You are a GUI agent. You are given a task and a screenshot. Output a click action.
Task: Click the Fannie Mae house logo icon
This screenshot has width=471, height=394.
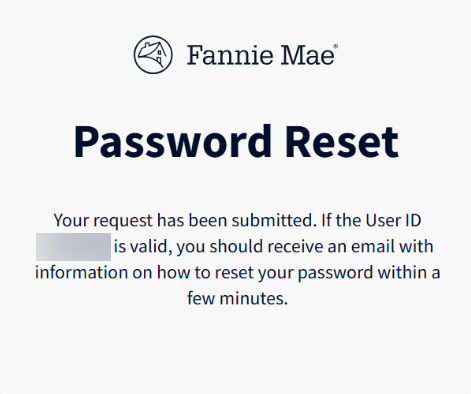(x=153, y=55)
